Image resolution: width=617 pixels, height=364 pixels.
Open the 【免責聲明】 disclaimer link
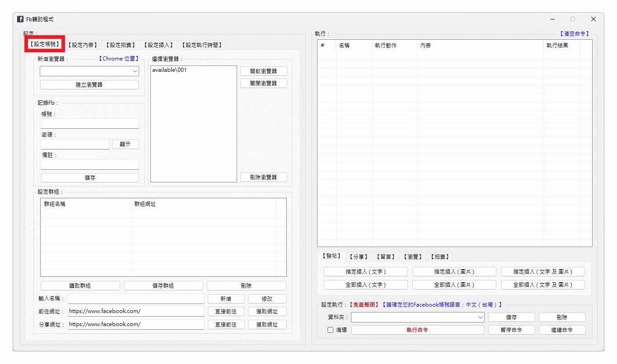pyautogui.click(x=365, y=305)
